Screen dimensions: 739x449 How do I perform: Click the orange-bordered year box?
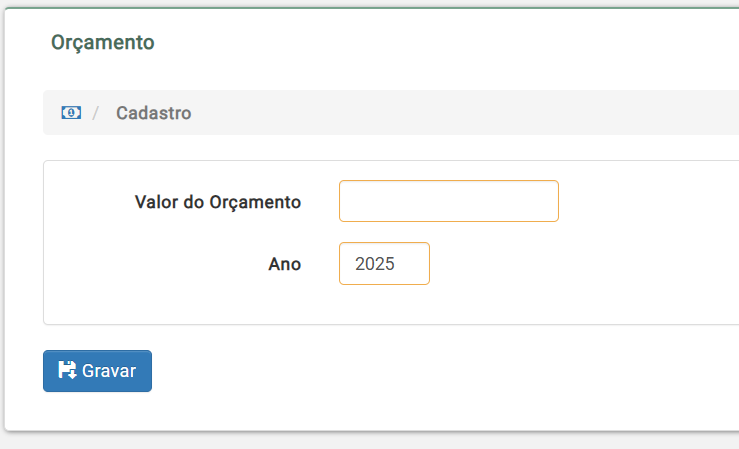384,263
